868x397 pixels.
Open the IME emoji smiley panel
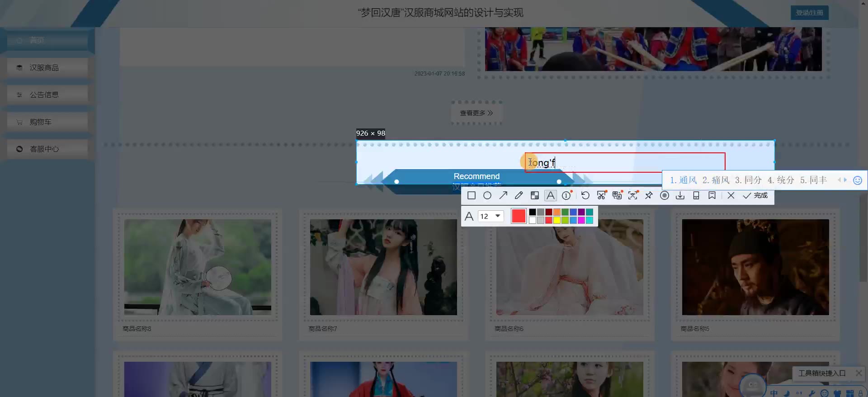click(x=857, y=180)
